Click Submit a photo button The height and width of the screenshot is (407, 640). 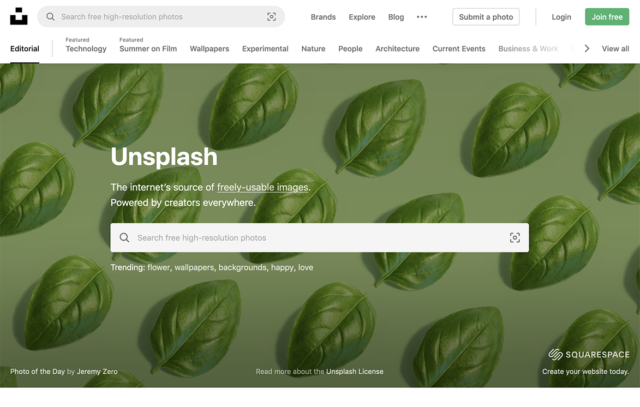coord(486,17)
